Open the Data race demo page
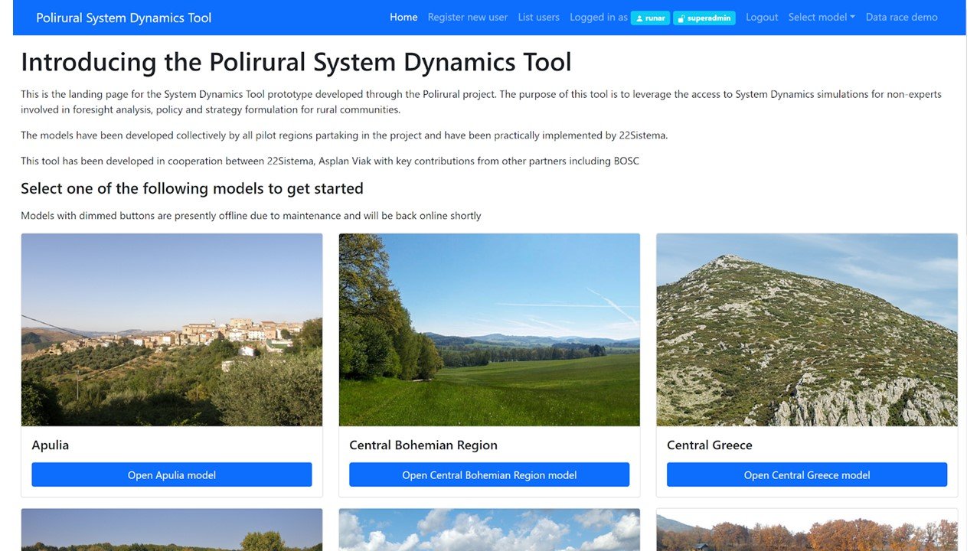Screen dimensions: 980x551 pos(902,16)
